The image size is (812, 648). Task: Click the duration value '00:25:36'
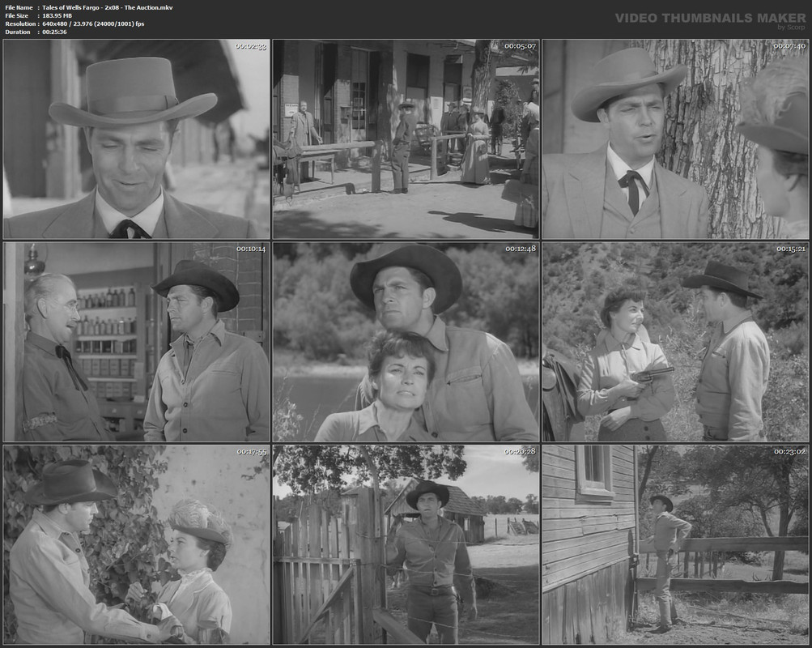[x=54, y=32]
